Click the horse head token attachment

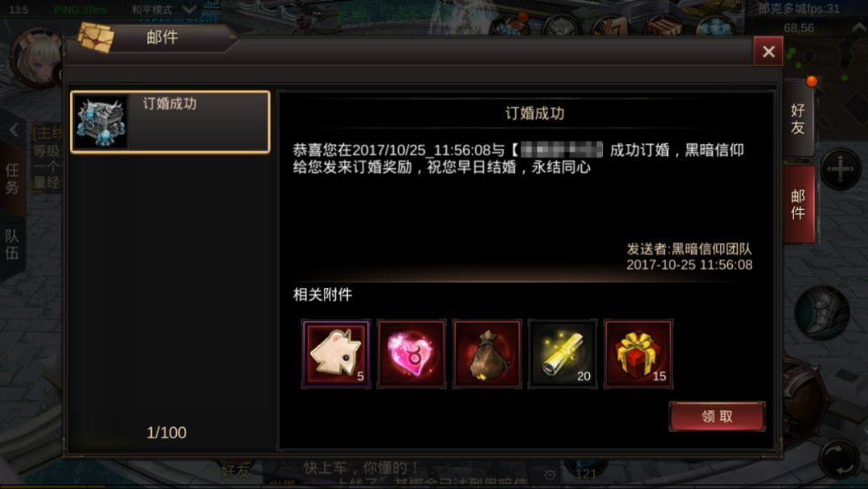pos(336,354)
